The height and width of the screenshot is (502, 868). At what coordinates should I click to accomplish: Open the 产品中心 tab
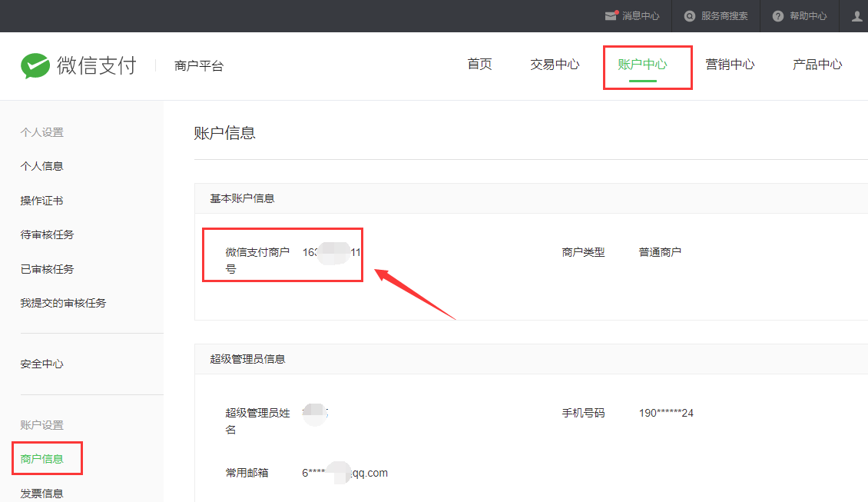pos(817,65)
